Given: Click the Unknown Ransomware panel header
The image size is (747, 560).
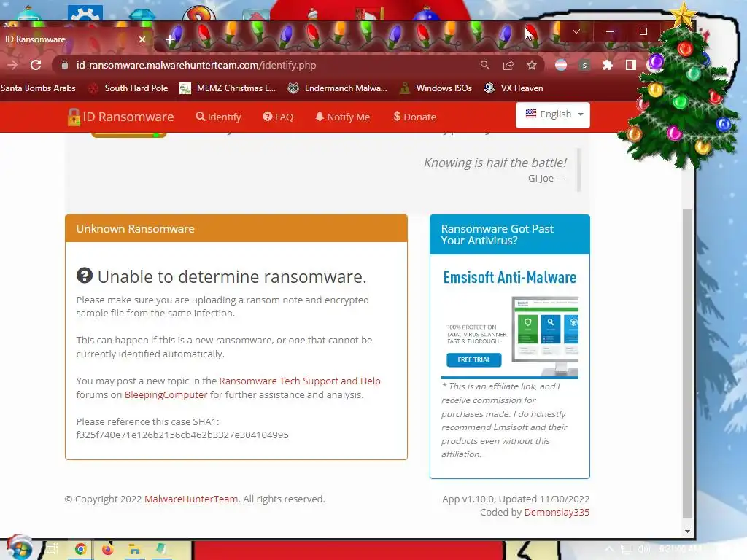Looking at the screenshot, I should (236, 228).
